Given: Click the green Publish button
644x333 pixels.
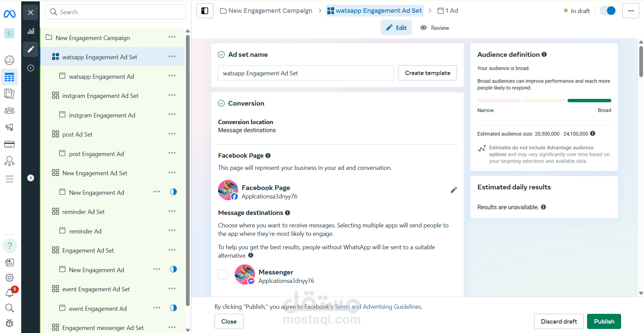Looking at the screenshot, I should pos(604,322).
